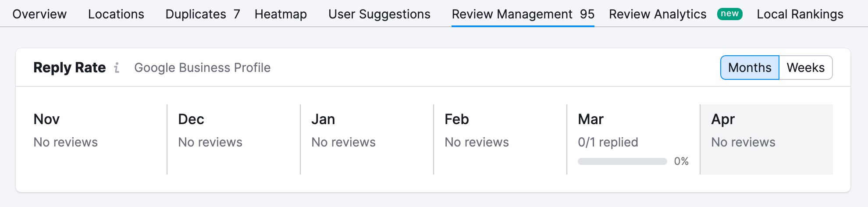868x207 pixels.
Task: Show the Heatmap tab
Action: [281, 14]
